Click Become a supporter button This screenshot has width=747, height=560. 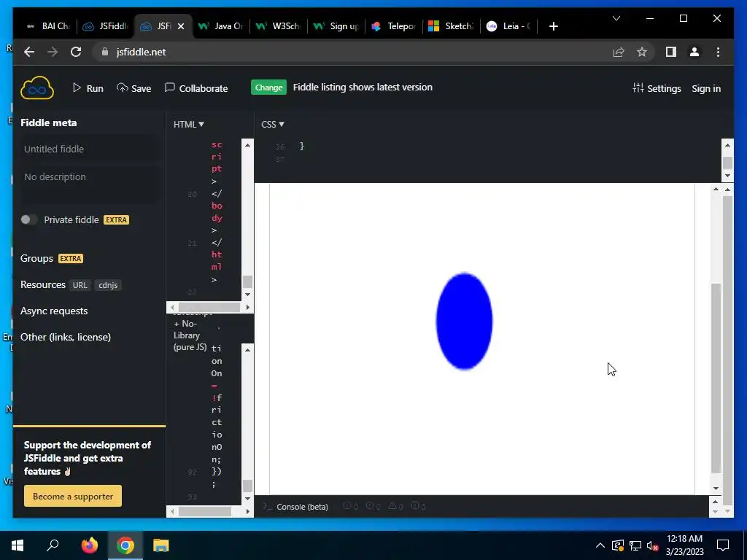click(x=73, y=496)
